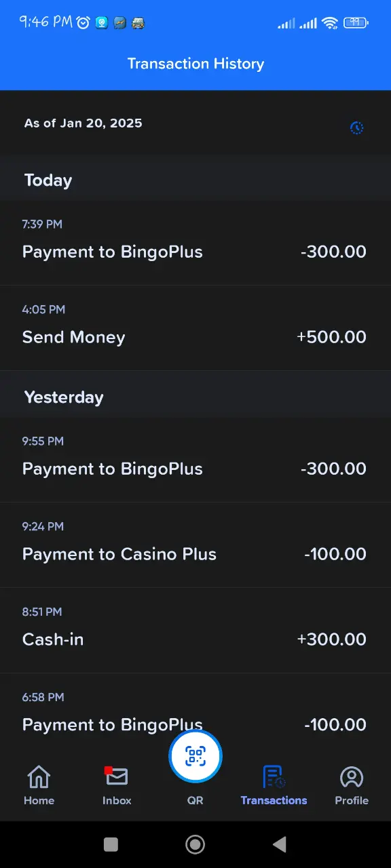Open 7:39 PM Payment to BingoPlus entry

click(x=195, y=243)
